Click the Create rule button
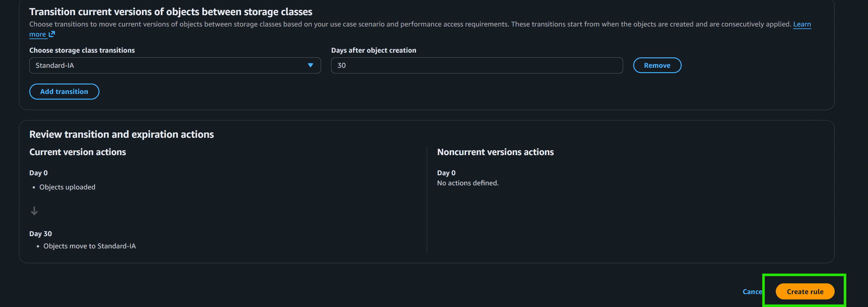Viewport: 868px width, 307px height. click(805, 292)
